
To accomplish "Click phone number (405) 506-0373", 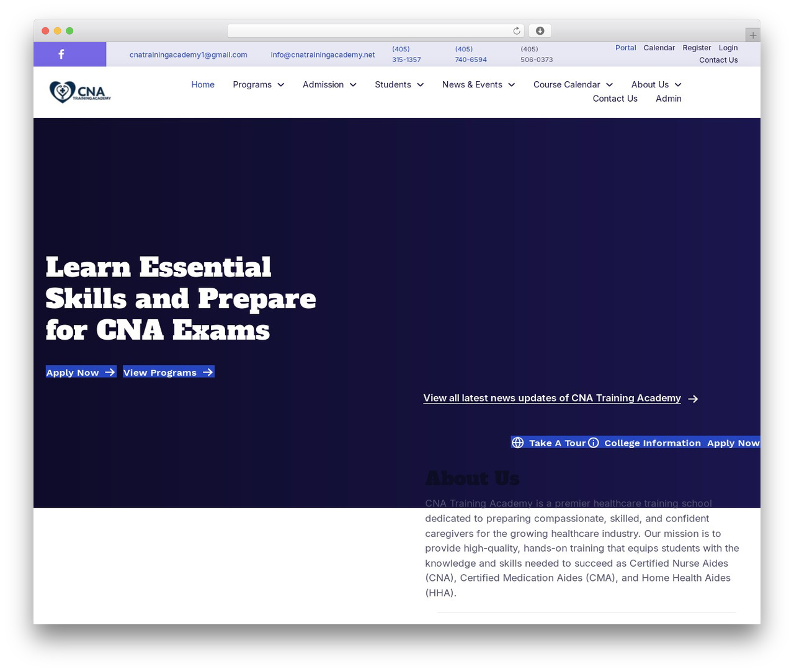I will click(x=537, y=55).
